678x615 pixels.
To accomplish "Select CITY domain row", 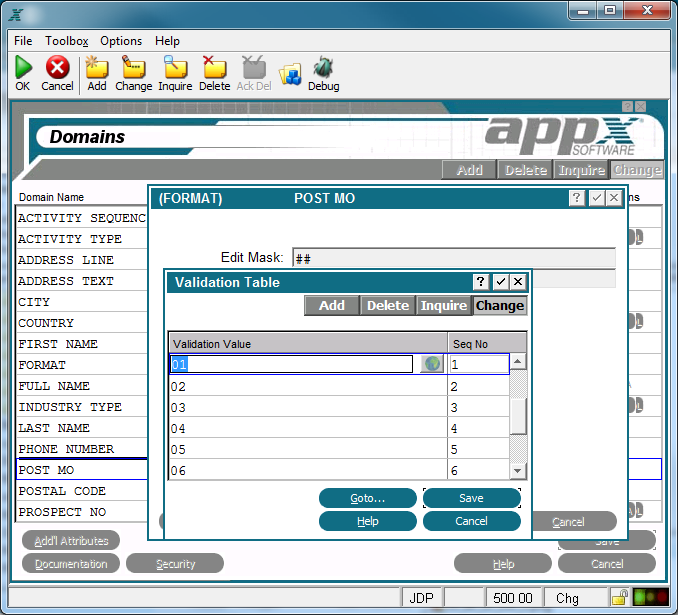I will 82,301.
